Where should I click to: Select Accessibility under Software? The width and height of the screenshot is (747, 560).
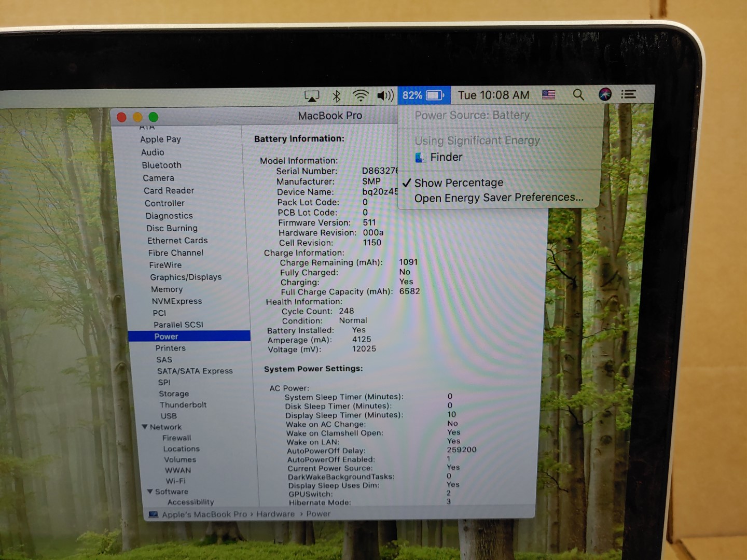point(190,502)
